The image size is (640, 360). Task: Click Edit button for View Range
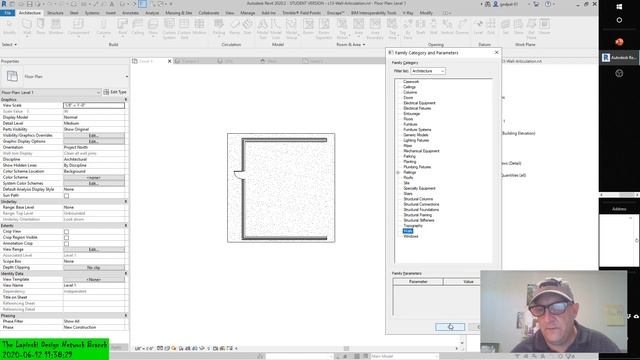coord(94,249)
